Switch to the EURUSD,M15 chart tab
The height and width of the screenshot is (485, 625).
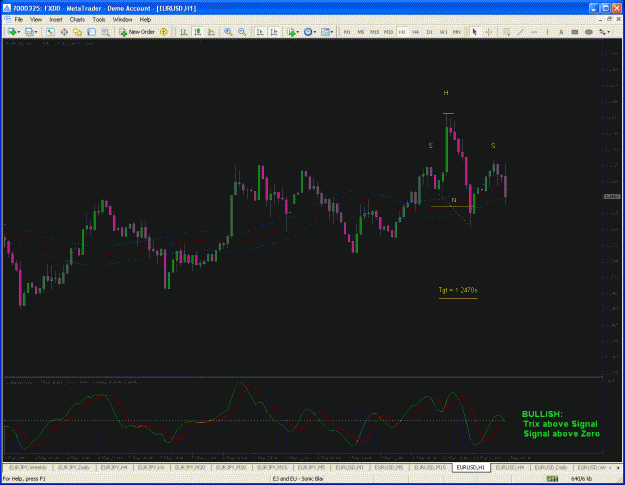click(430, 467)
